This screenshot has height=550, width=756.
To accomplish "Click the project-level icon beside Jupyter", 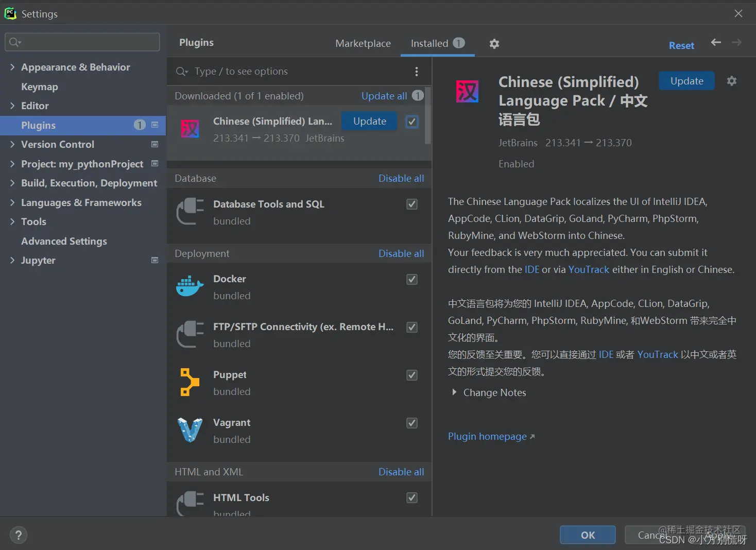I will 154,260.
